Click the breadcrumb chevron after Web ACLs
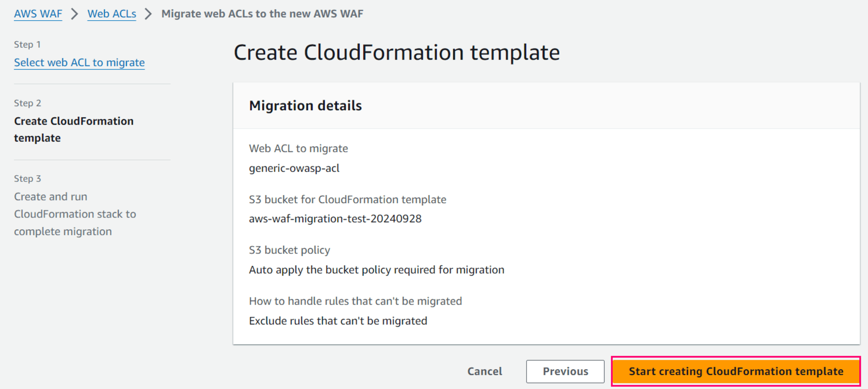This screenshot has width=868, height=389. pos(148,14)
